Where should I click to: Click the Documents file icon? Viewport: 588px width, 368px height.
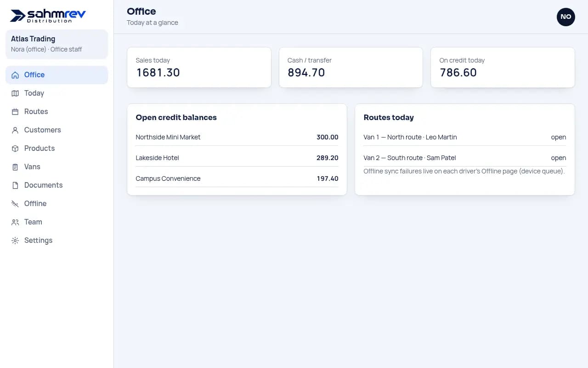pos(15,185)
